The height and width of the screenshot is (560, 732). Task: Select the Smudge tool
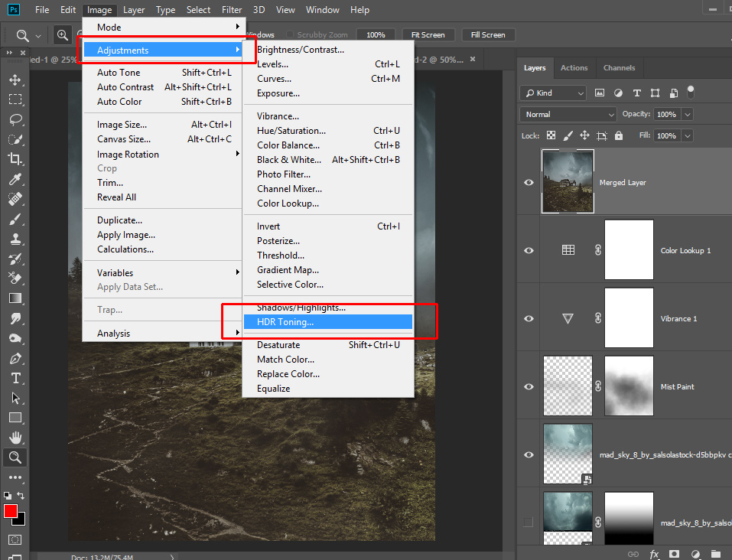pyautogui.click(x=15, y=318)
